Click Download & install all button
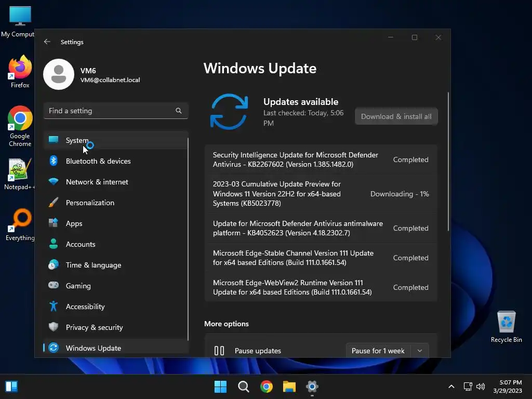This screenshot has height=399, width=532. 396,116
